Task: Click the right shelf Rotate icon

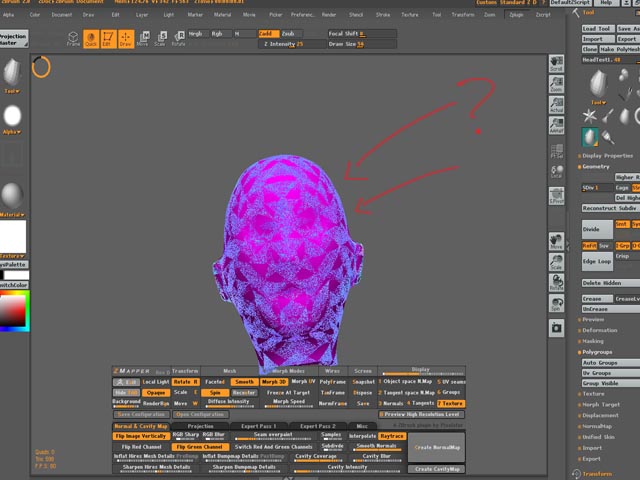Action: [556, 282]
